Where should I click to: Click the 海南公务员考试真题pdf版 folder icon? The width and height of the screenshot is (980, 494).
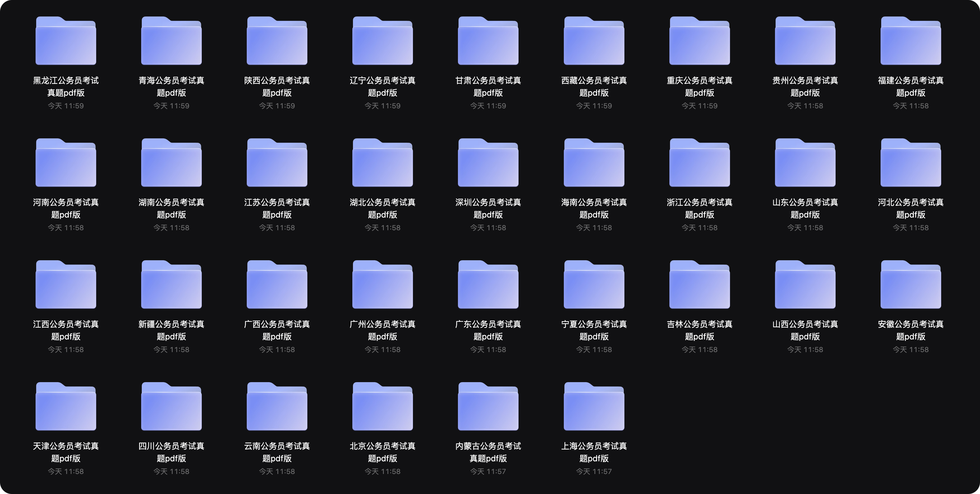pos(594,163)
